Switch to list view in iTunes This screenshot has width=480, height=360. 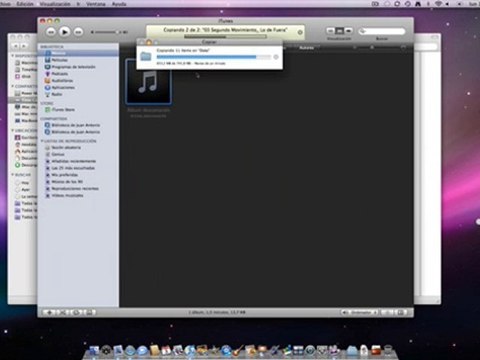pos(330,31)
